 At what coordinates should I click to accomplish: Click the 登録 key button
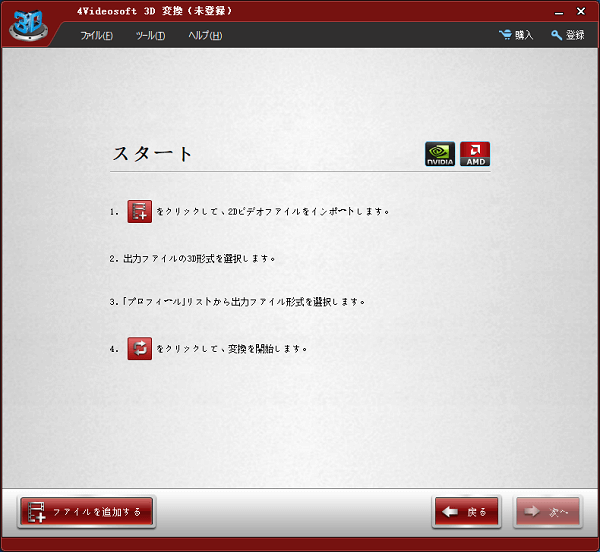coord(568,35)
